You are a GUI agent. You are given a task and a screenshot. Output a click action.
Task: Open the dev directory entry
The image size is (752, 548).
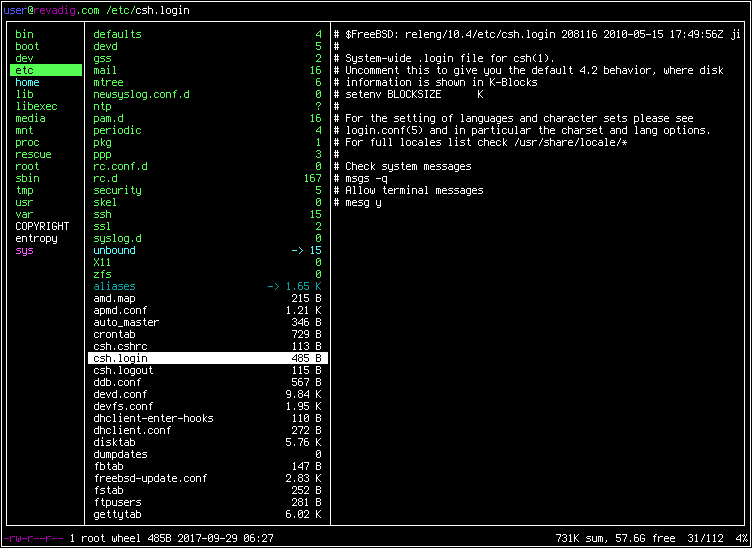tap(24, 58)
